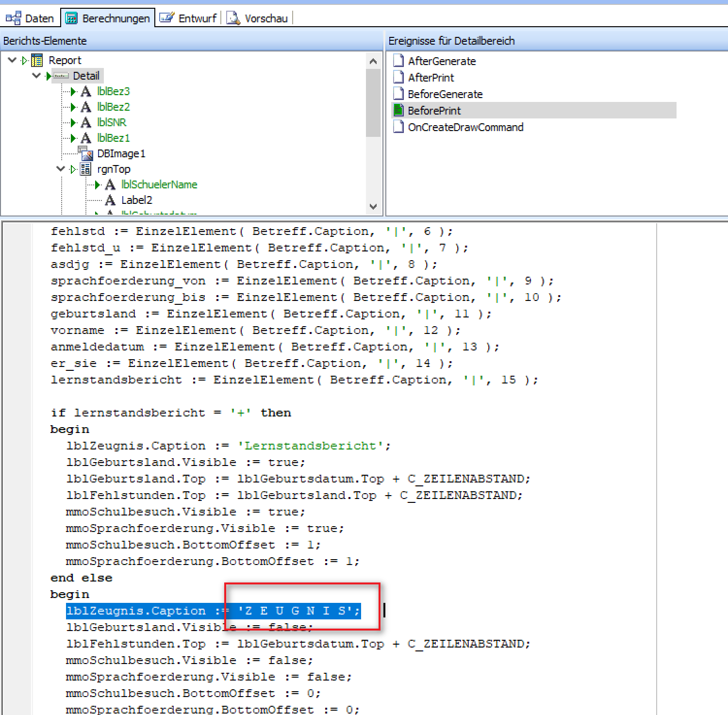
Task: Switch to the Daten tab
Action: coord(30,18)
